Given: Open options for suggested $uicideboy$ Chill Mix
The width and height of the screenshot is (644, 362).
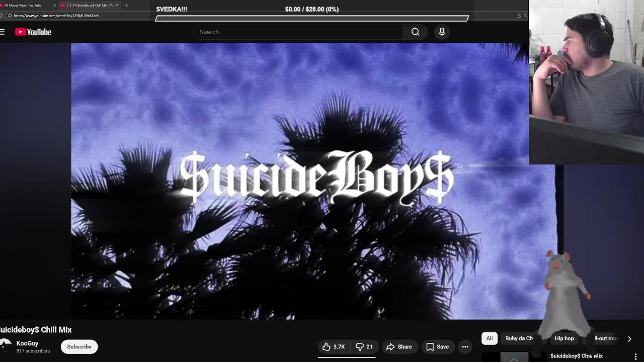Looking at the screenshot, I should [636, 356].
